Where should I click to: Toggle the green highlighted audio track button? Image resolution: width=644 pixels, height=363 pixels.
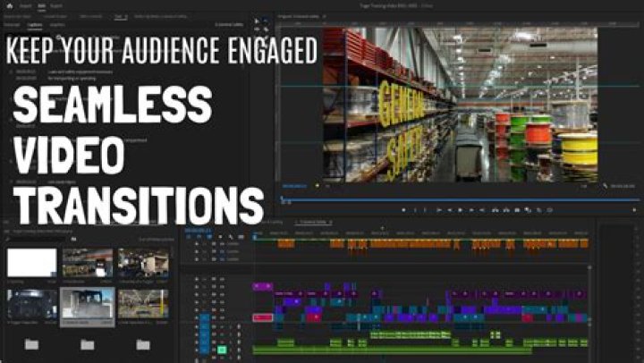222,350
